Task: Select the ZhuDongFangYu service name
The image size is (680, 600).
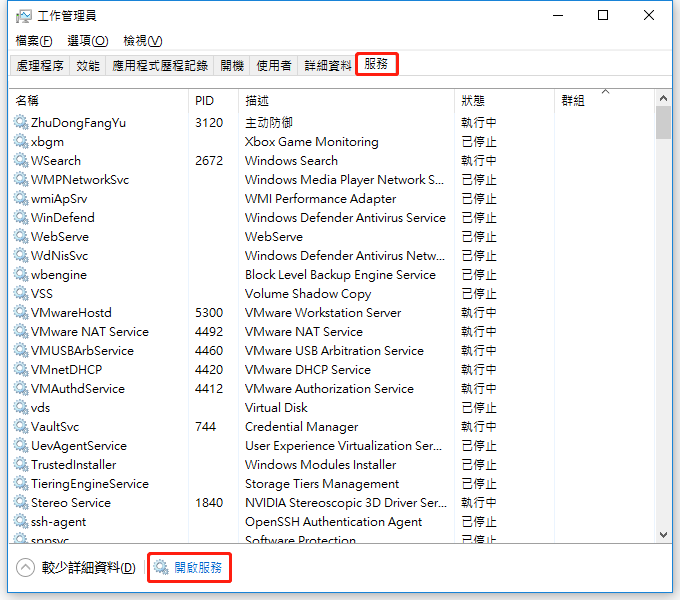Action: 78,123
